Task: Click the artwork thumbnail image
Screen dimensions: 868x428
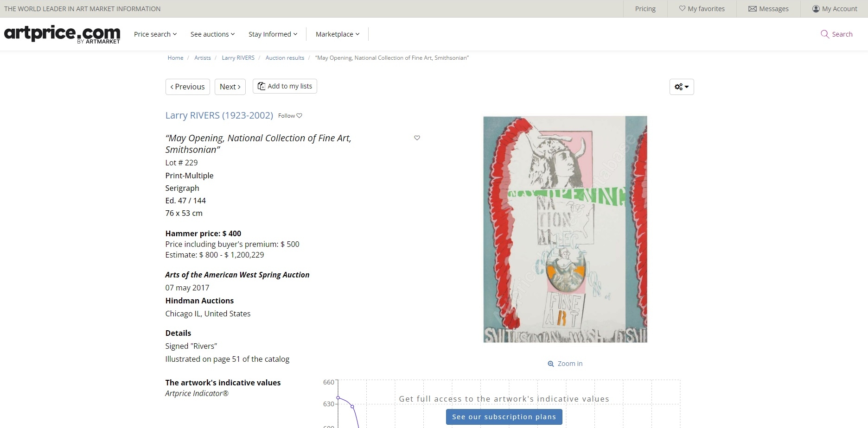Action: point(565,229)
